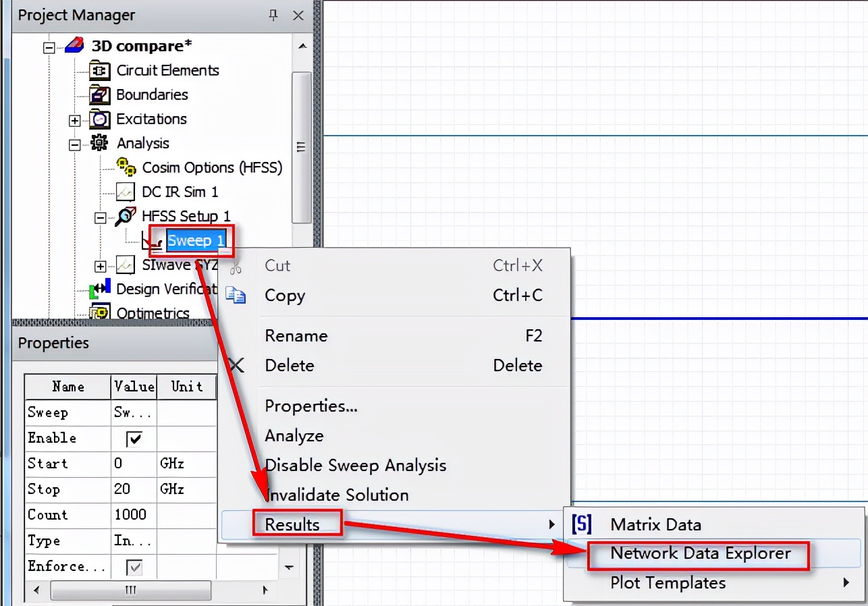Select Invalidate Solution in context menu

pos(337,495)
